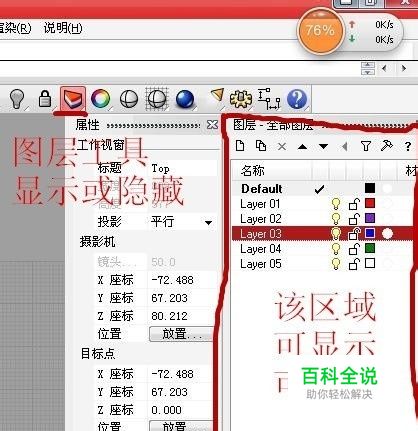The image size is (418, 431).
Task: Open the 说明(H) help menu
Action: coord(63,28)
